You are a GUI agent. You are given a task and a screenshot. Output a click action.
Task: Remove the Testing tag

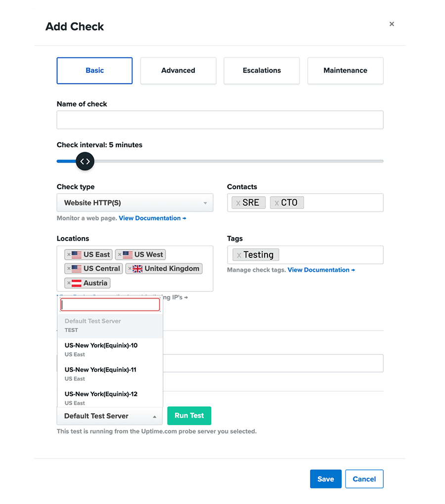[x=239, y=255]
